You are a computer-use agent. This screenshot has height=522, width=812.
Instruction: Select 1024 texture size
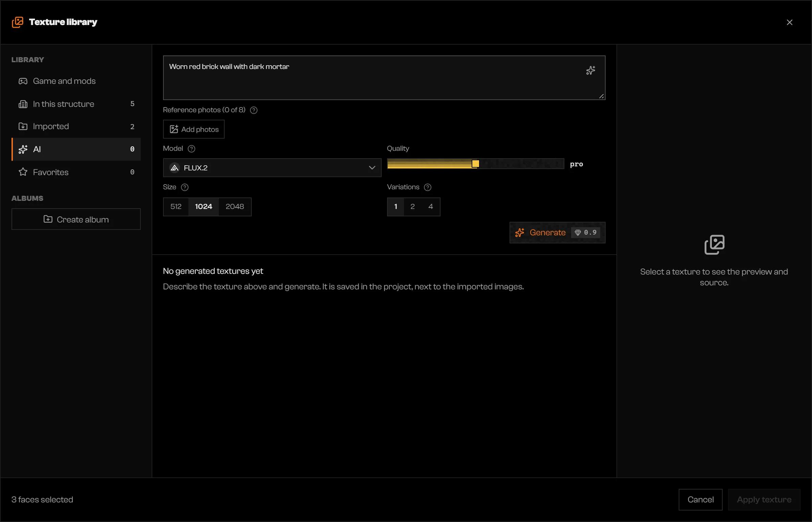click(204, 207)
